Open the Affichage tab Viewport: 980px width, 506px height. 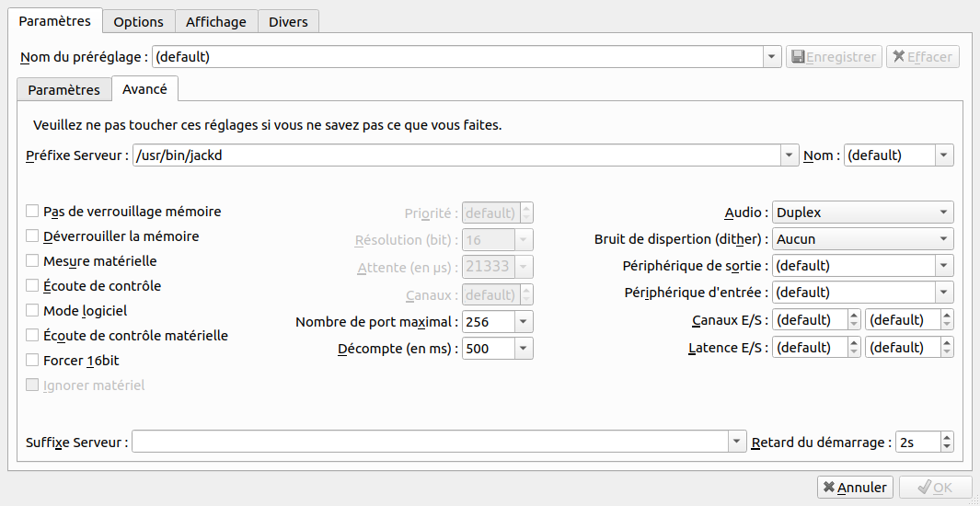coord(214,21)
